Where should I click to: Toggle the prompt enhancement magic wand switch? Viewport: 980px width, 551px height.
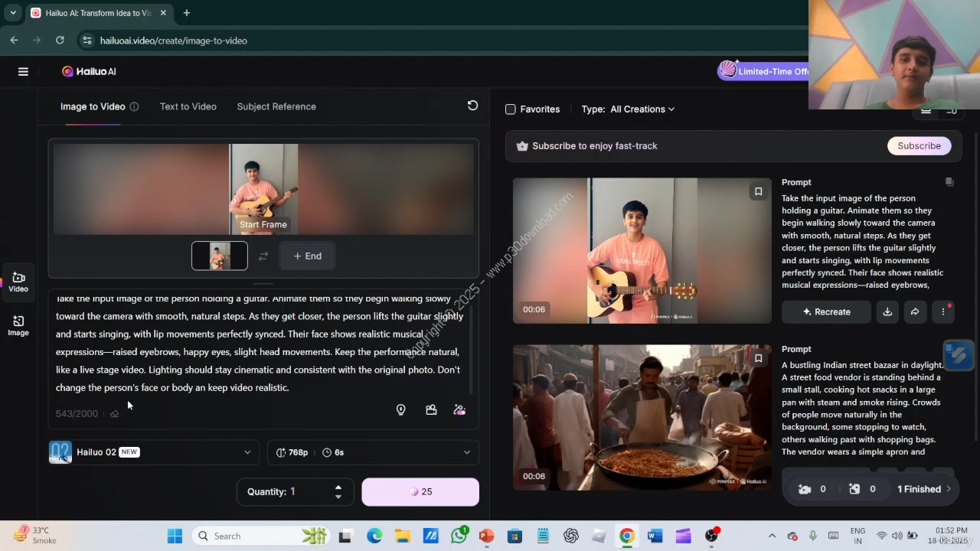coord(459,410)
